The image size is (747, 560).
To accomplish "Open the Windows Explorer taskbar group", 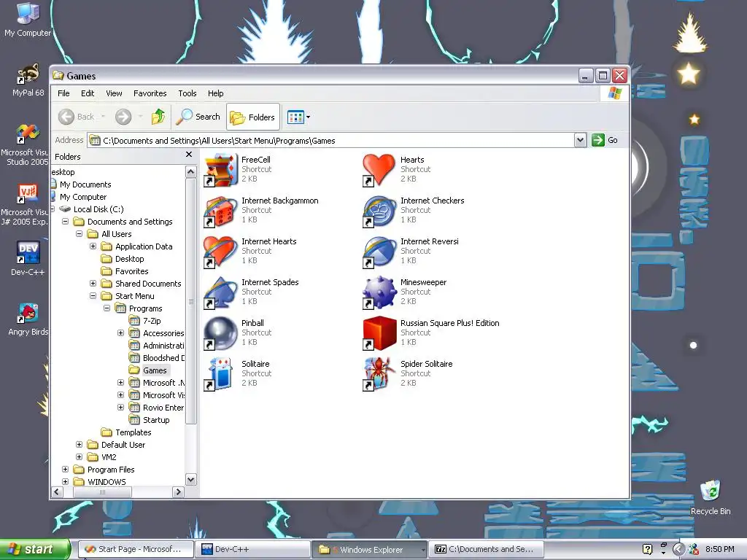I will click(x=370, y=549).
